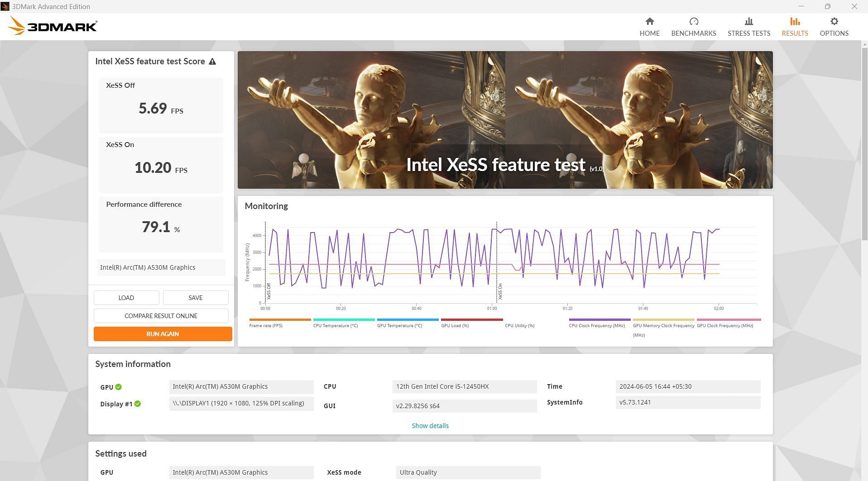Click the 3DMark logo
Screen dimensions: 868x481
[x=52, y=26]
